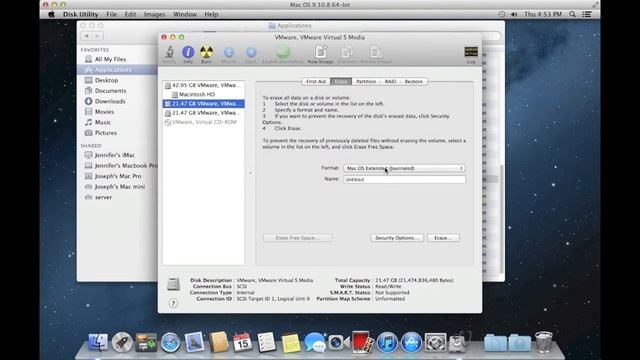
Task: Open Mission Control in the Dock
Action: pyautogui.click(x=146, y=342)
